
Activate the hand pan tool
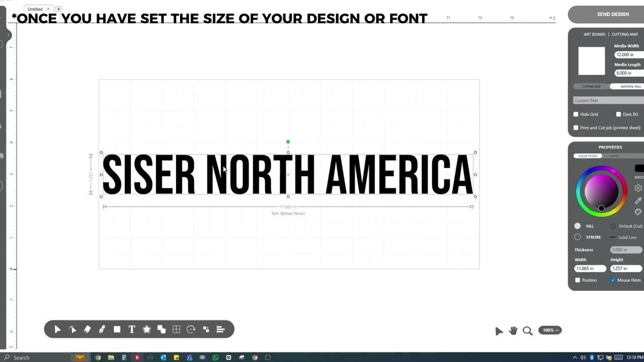513,330
